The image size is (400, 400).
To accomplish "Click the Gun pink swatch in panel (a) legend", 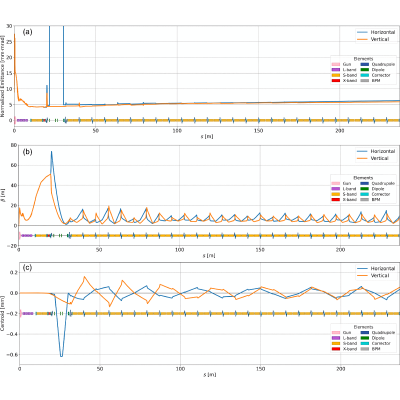I will click(336, 64).
